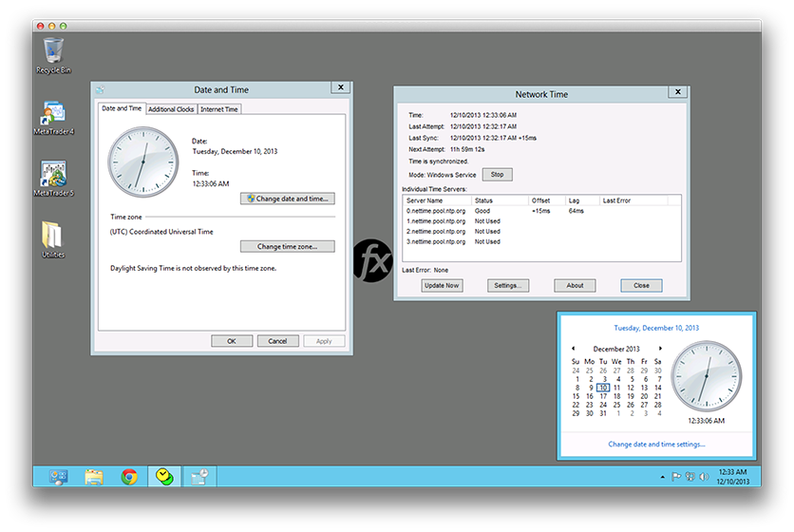This screenshot has width=794, height=532.
Task: Go to the next month in calendar
Action: pos(662,349)
